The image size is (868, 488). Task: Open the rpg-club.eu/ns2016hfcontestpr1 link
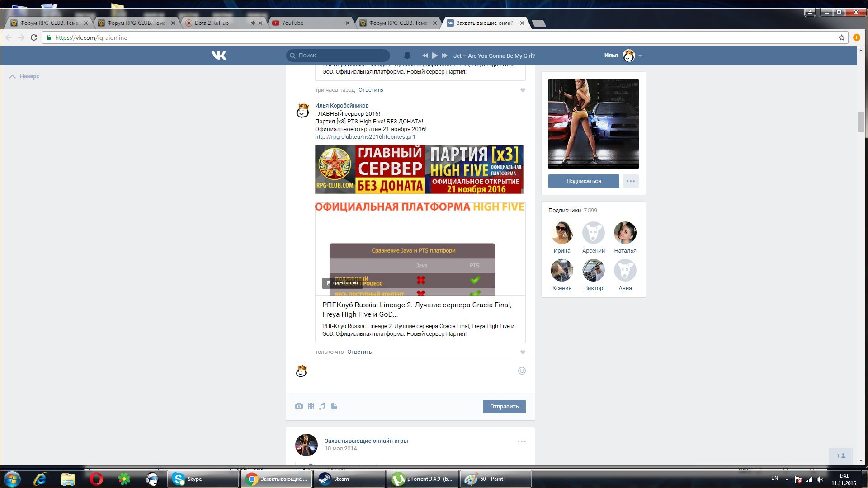[x=365, y=137]
